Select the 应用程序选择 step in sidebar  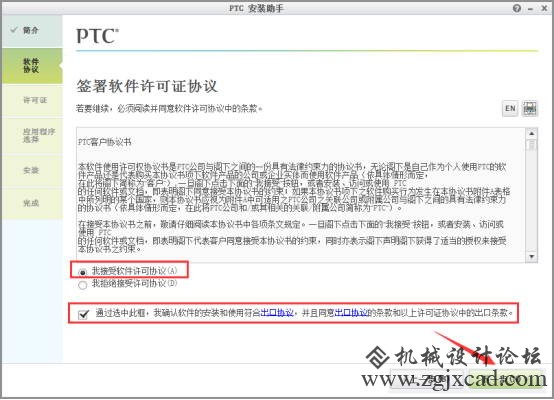(x=32, y=135)
